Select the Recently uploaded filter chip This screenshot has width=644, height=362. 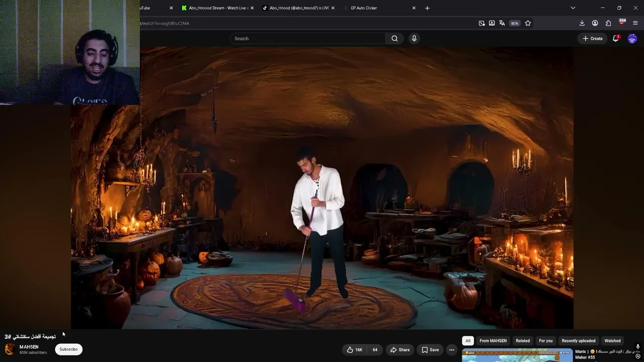pos(579,341)
